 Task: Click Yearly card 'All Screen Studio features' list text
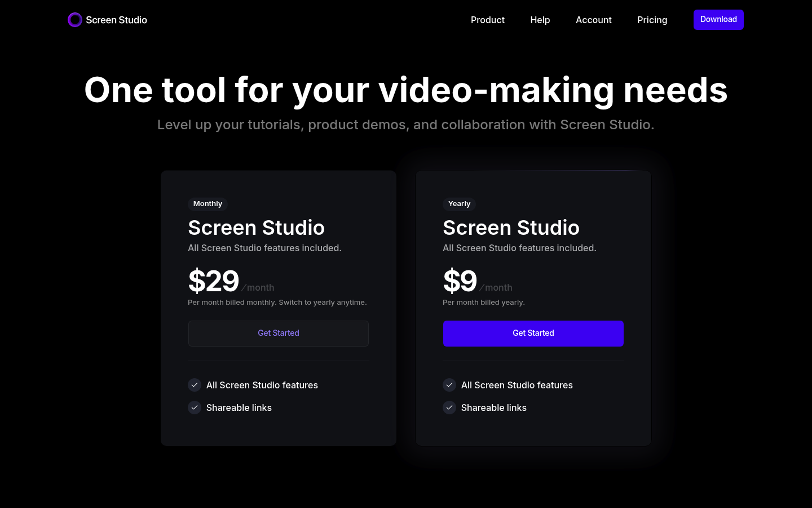tap(517, 385)
